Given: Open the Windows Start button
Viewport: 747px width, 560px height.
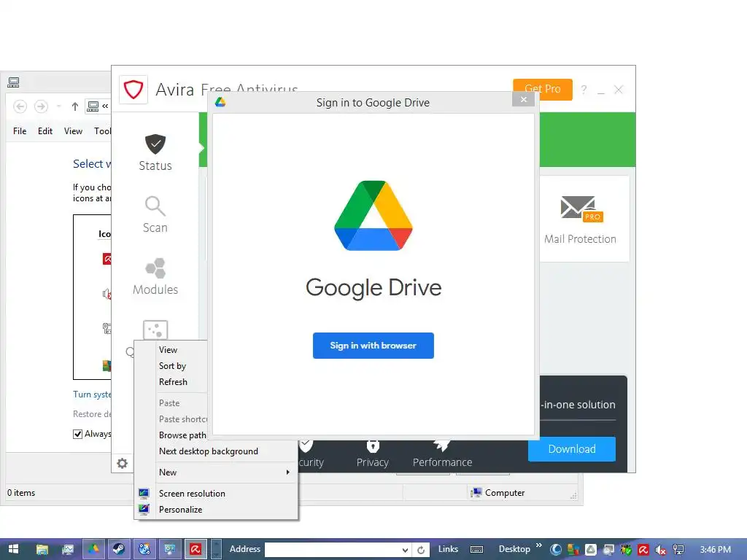Looking at the screenshot, I should [x=13, y=549].
